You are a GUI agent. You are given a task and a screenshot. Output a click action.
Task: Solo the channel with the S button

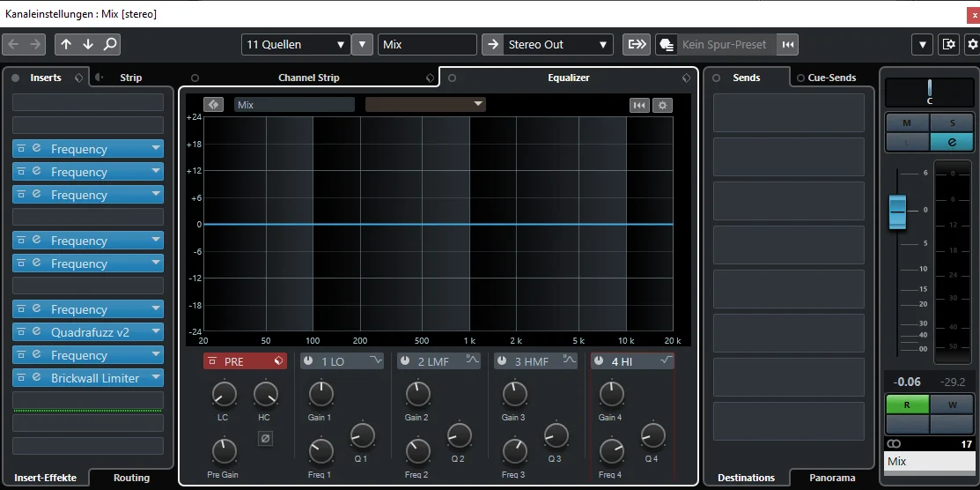pos(952,122)
